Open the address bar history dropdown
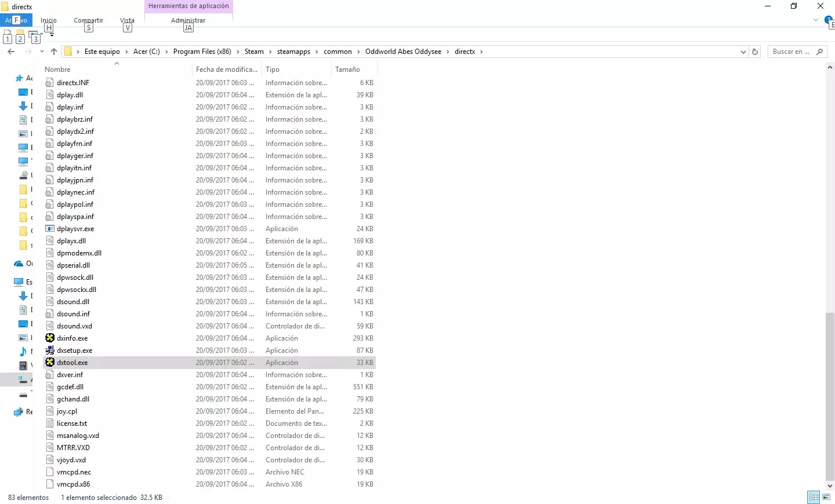The height and width of the screenshot is (504, 835). point(743,52)
